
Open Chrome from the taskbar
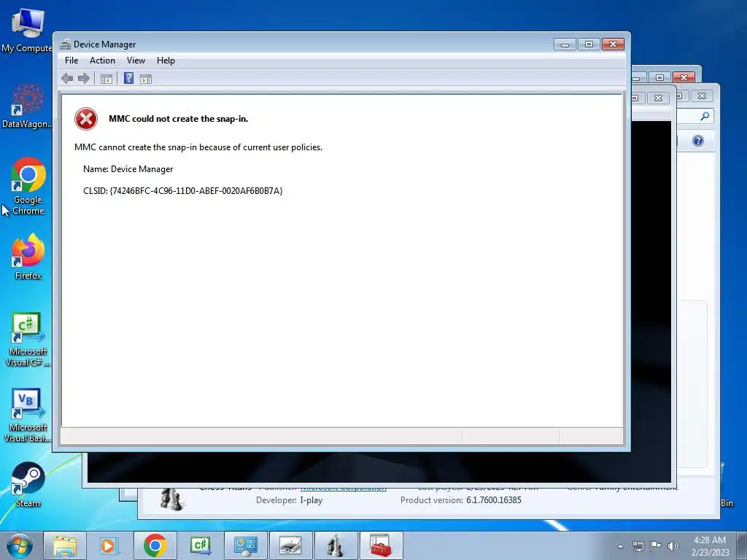155,545
